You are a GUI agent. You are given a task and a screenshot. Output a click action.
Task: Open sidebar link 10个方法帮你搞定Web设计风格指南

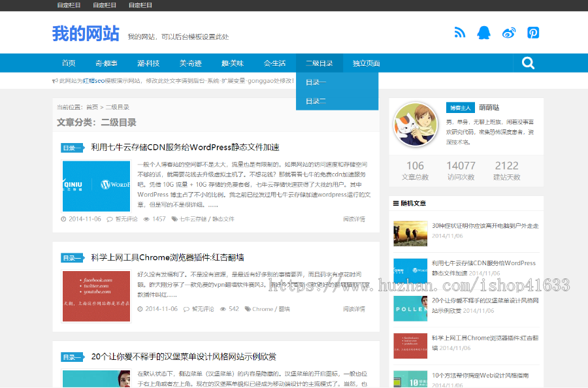[480, 375]
